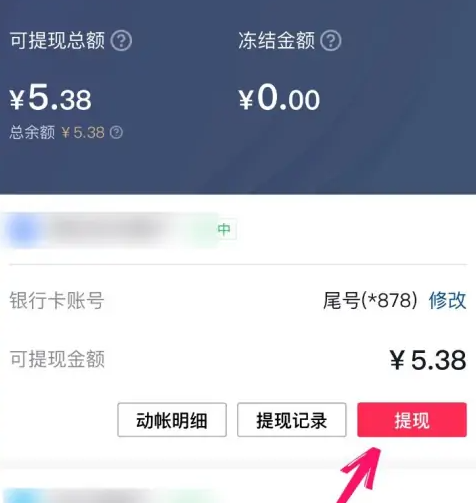The image size is (476, 503).
Task: Tap 总余额 ¥5.38 balance text
Action: tap(57, 132)
